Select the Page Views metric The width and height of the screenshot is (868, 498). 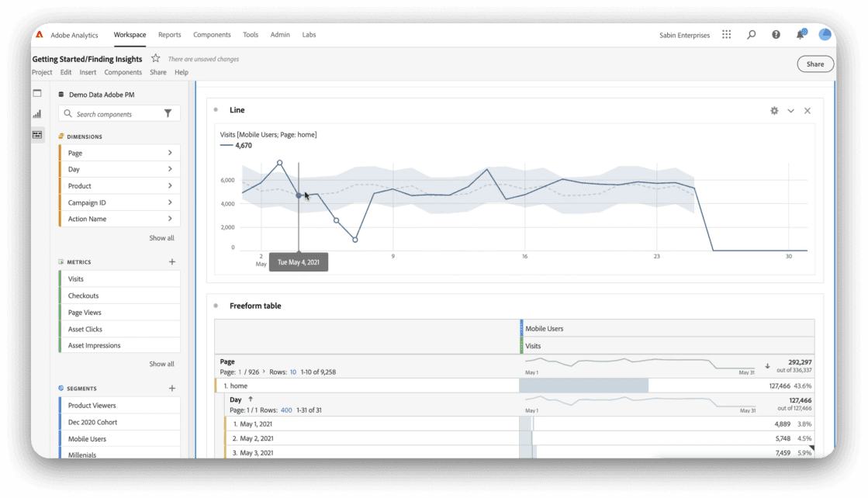point(119,312)
